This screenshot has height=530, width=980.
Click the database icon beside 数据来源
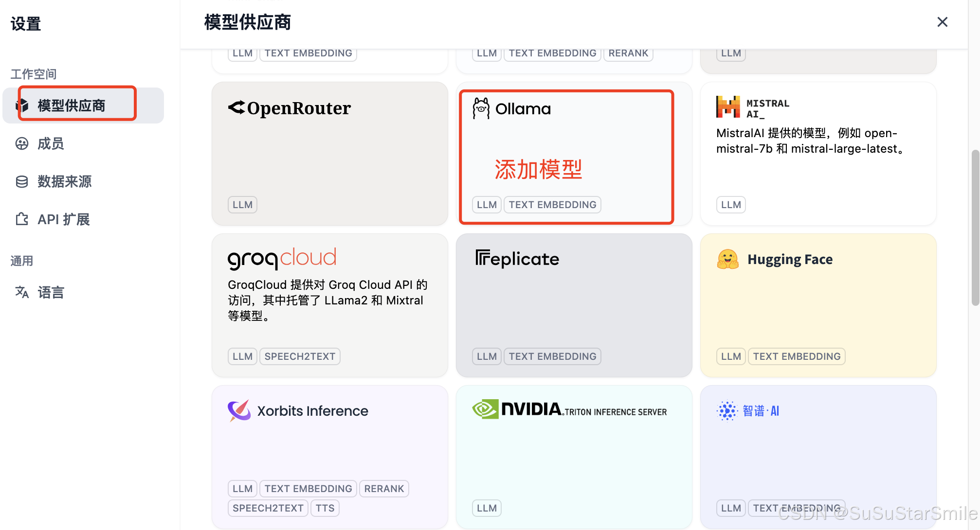point(22,181)
